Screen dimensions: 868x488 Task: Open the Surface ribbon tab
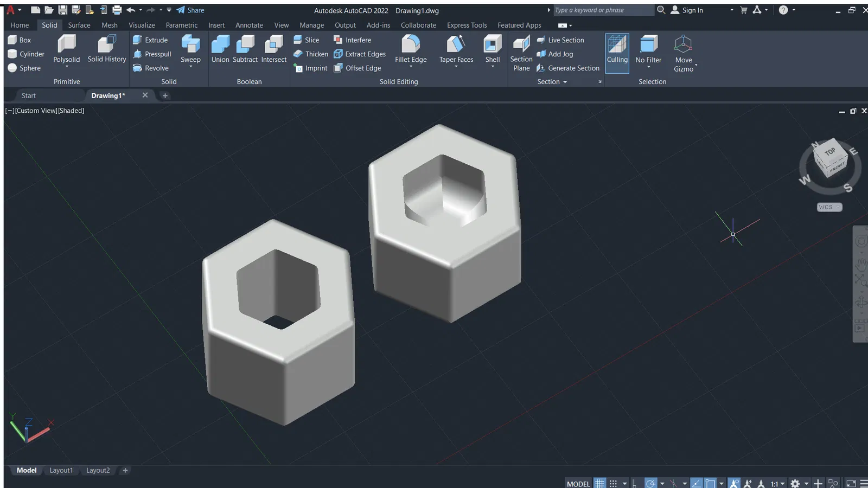(x=79, y=25)
